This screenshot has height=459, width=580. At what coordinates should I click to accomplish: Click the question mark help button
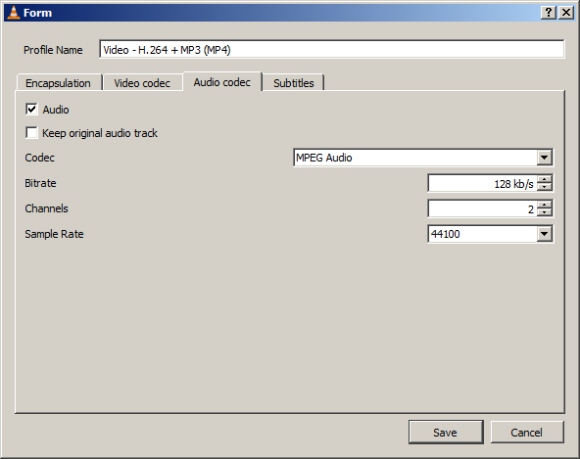(x=549, y=13)
